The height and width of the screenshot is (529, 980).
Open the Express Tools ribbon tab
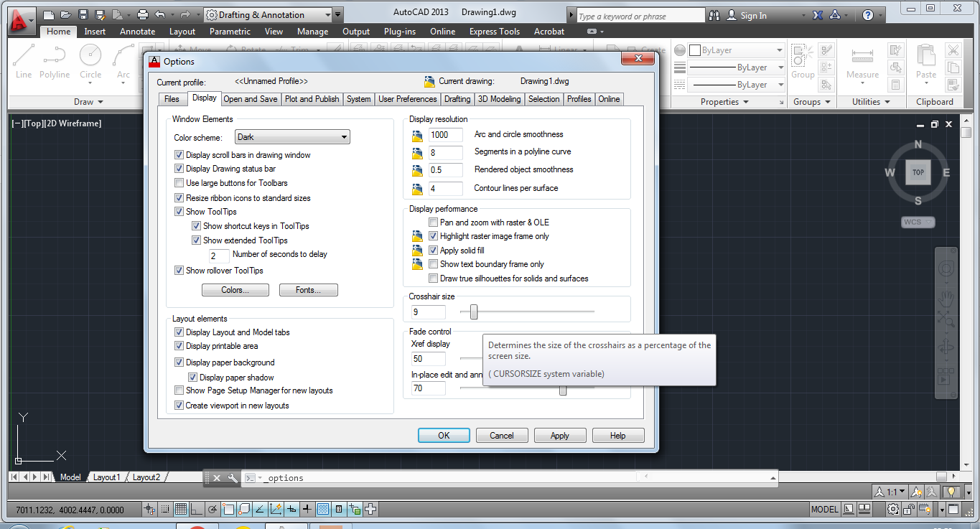(x=495, y=32)
